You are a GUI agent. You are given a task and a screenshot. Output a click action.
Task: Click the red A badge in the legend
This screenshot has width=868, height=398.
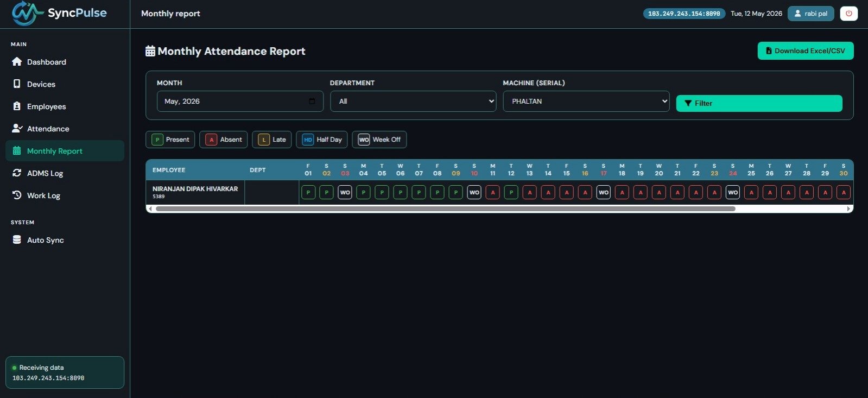[x=211, y=140]
